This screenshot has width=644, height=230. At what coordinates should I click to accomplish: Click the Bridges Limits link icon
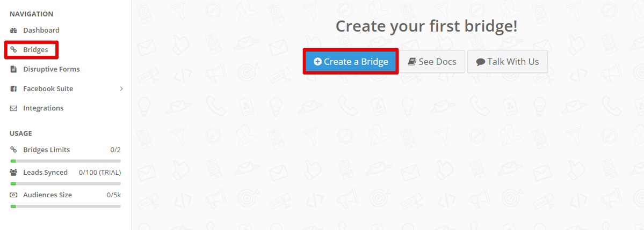pyautogui.click(x=13, y=150)
